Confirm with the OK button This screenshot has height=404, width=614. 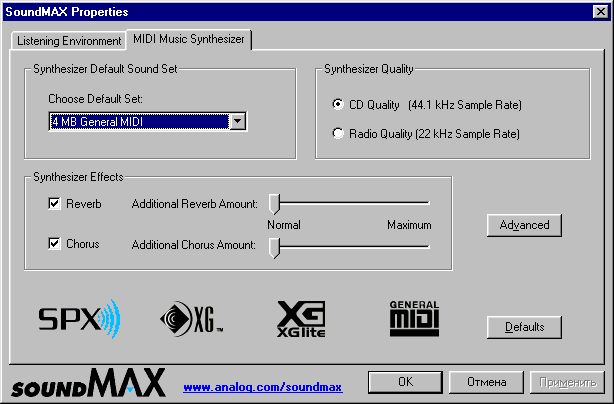point(405,382)
